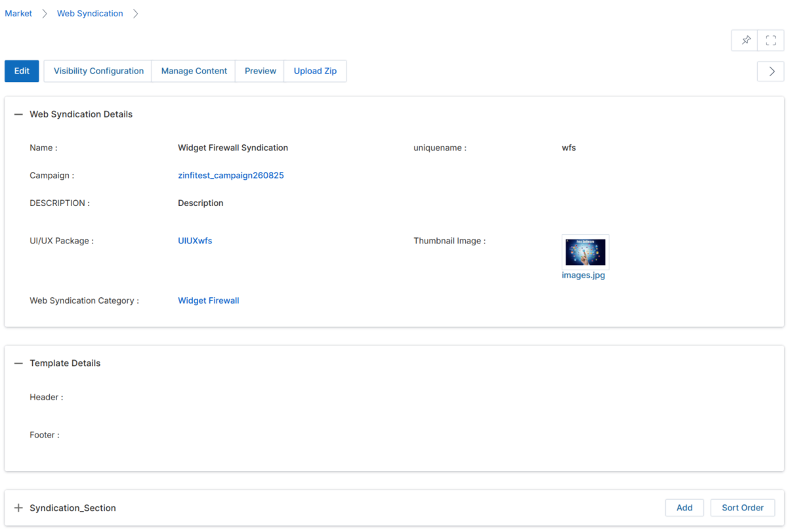Toggle the fullscreen expand icon
The image size is (790, 532).
[771, 41]
